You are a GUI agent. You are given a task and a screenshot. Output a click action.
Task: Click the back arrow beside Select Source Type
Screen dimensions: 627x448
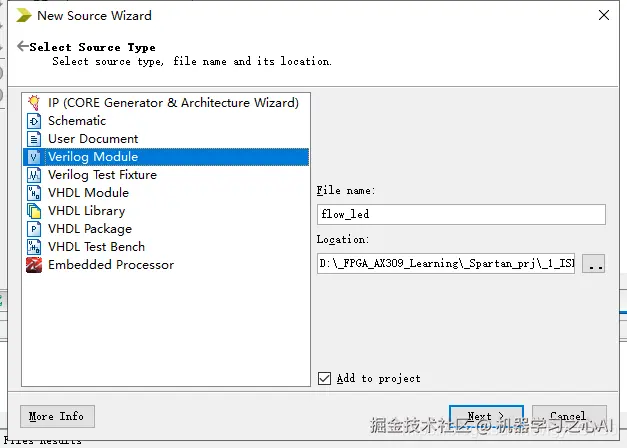coord(23,46)
